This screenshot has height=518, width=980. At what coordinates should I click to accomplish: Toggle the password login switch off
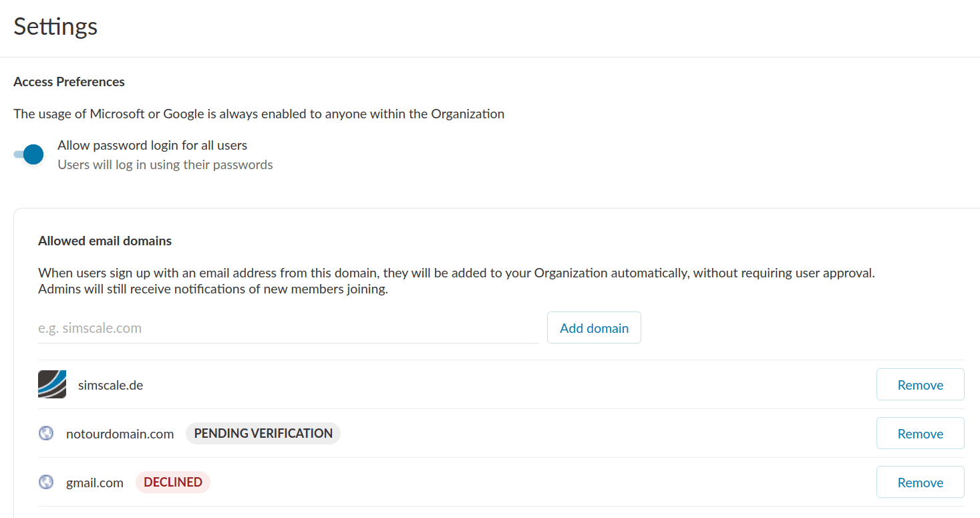29,154
